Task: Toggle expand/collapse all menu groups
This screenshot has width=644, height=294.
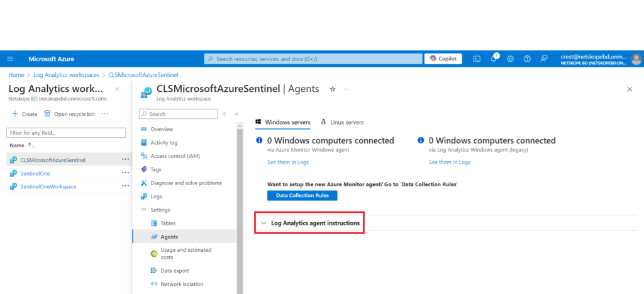Action: pyautogui.click(x=224, y=114)
